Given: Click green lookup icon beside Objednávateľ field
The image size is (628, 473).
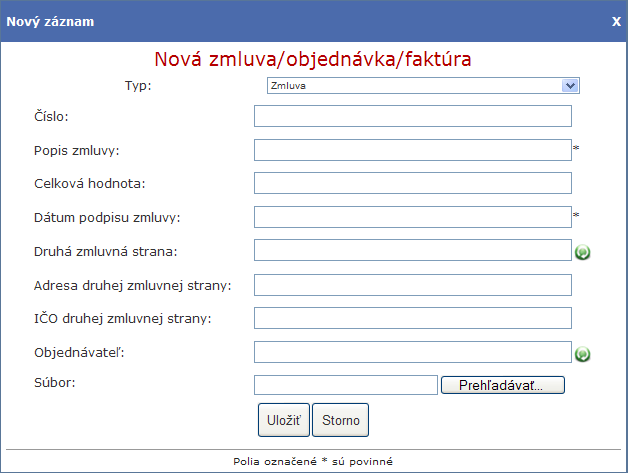Looking at the screenshot, I should pyautogui.click(x=582, y=354).
